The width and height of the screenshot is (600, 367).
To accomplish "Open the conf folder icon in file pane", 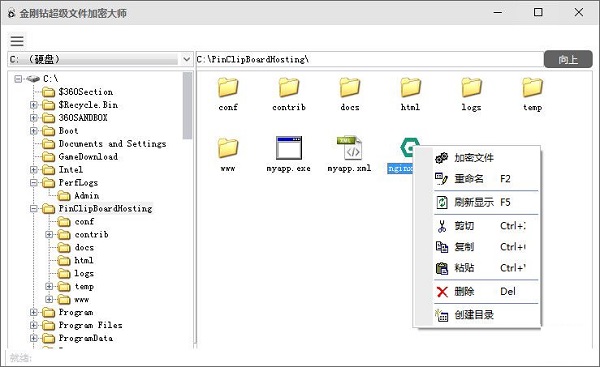I will (228, 88).
